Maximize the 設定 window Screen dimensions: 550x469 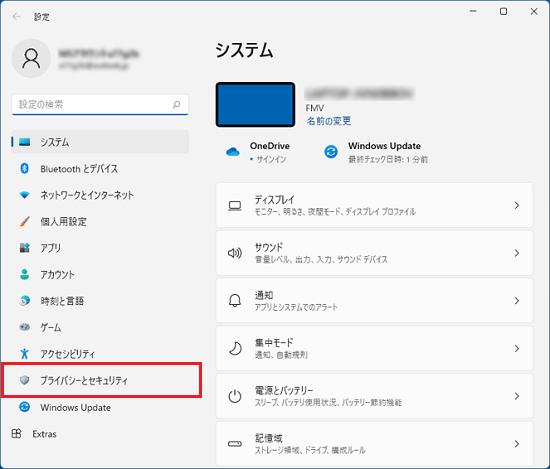[x=503, y=12]
